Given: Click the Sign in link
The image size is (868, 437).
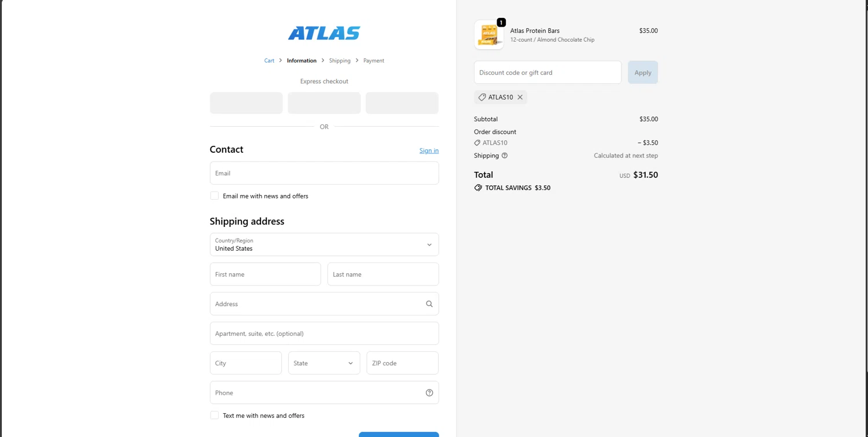Looking at the screenshot, I should pos(429,150).
